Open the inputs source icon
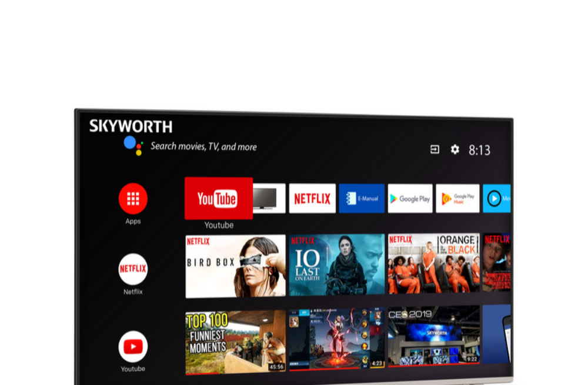 [x=435, y=149]
